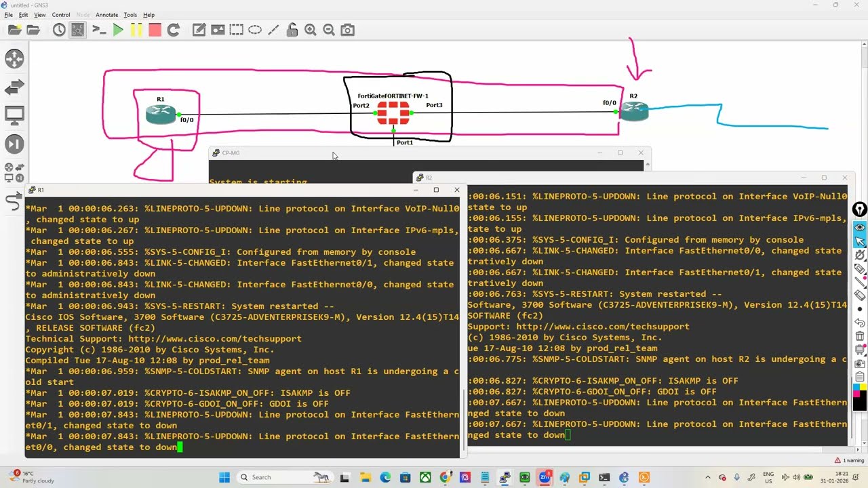Select eraser tool in annotation toolbar
Viewport: 868px width, 488px height.
859,296
